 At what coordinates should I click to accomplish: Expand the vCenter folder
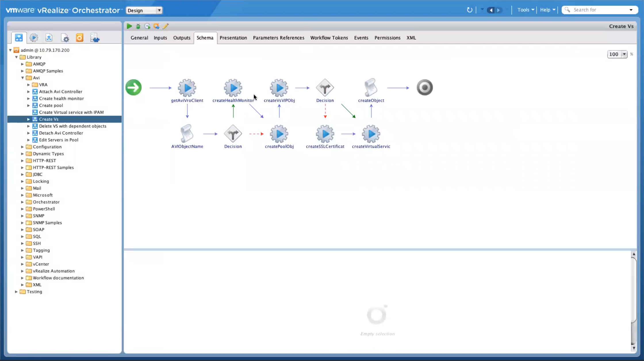pyautogui.click(x=22, y=264)
